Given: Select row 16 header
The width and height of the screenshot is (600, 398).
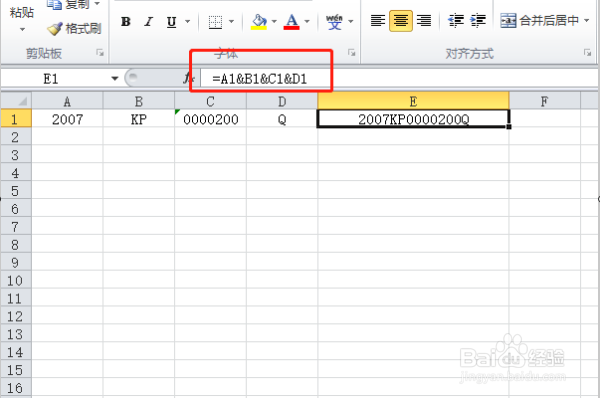Looking at the screenshot, I should pos(16,388).
